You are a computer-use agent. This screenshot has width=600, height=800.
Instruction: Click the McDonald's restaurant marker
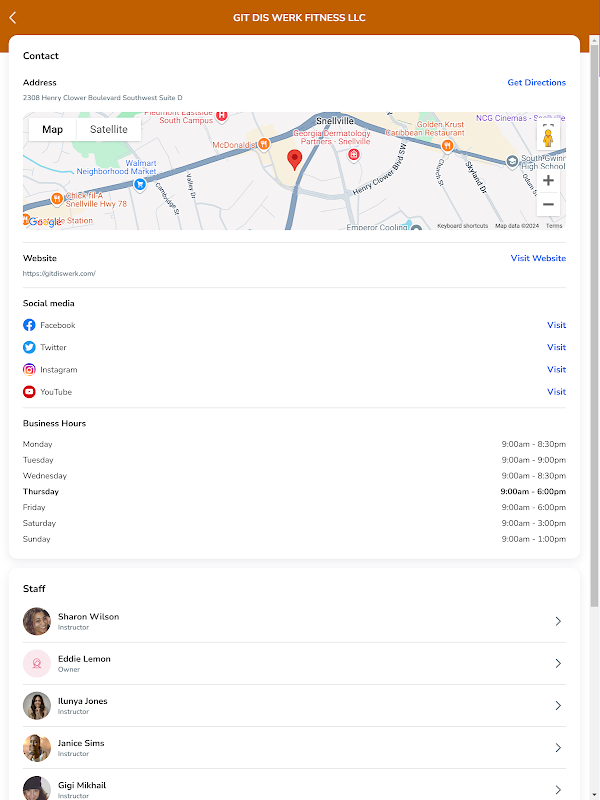pyautogui.click(x=263, y=144)
